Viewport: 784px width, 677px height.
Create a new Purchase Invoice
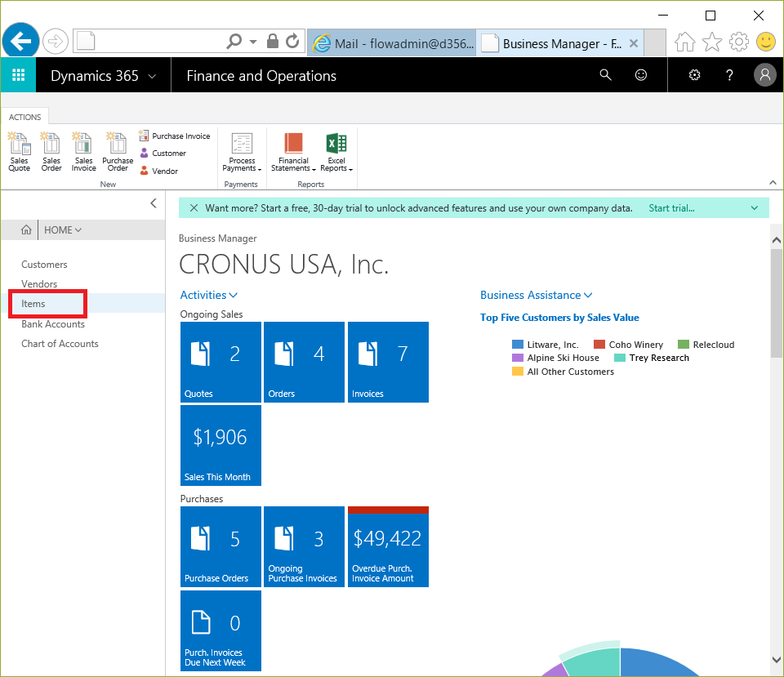click(175, 136)
